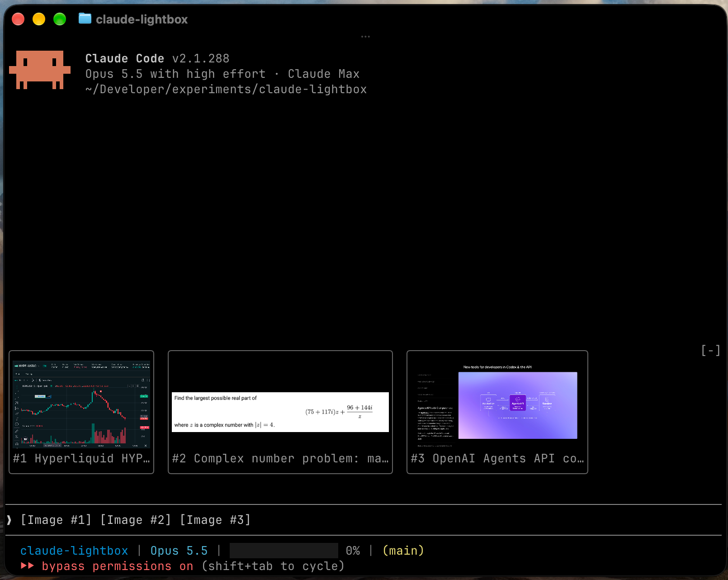Click the prompt chevron before Image #1
The height and width of the screenshot is (580, 728).
[x=9, y=520]
